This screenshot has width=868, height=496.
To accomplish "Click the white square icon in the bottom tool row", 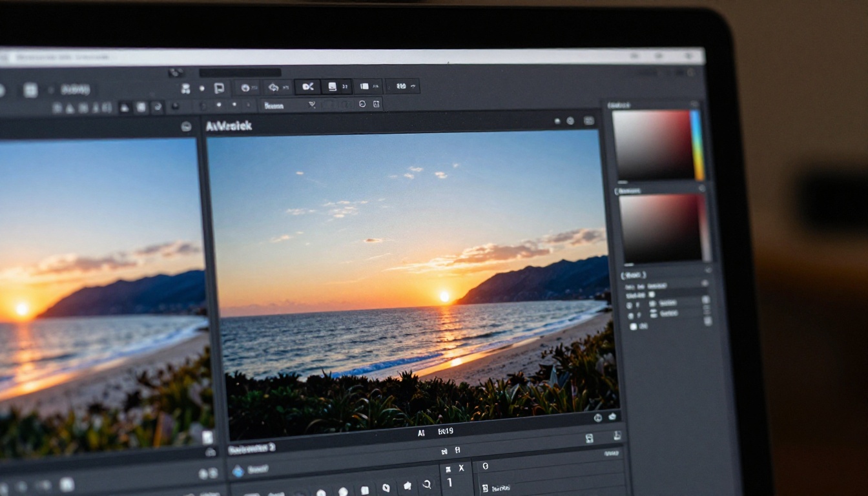I will (365, 491).
